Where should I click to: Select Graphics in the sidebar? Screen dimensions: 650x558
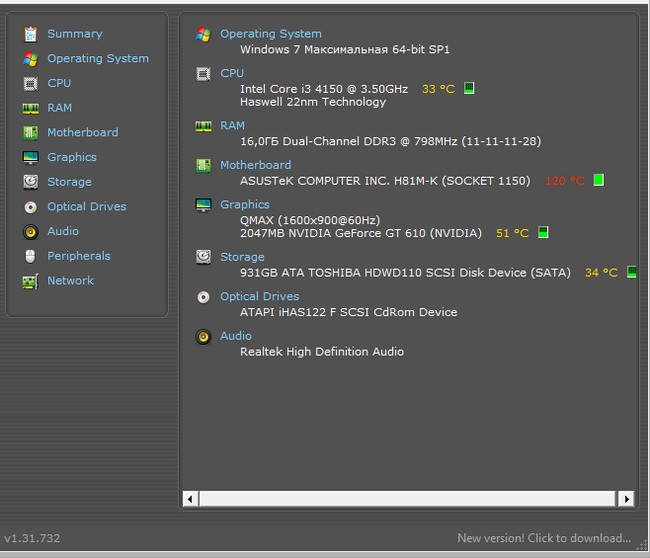72,158
